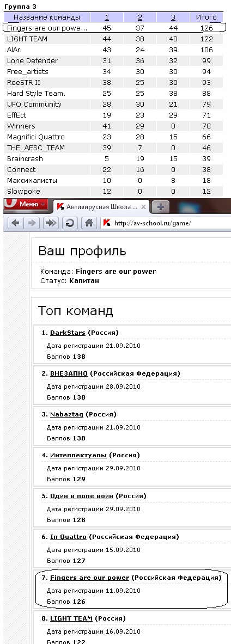Click Дата регистрации 11.09.2010 text
The height and width of the screenshot is (644, 231).
coord(93,591)
